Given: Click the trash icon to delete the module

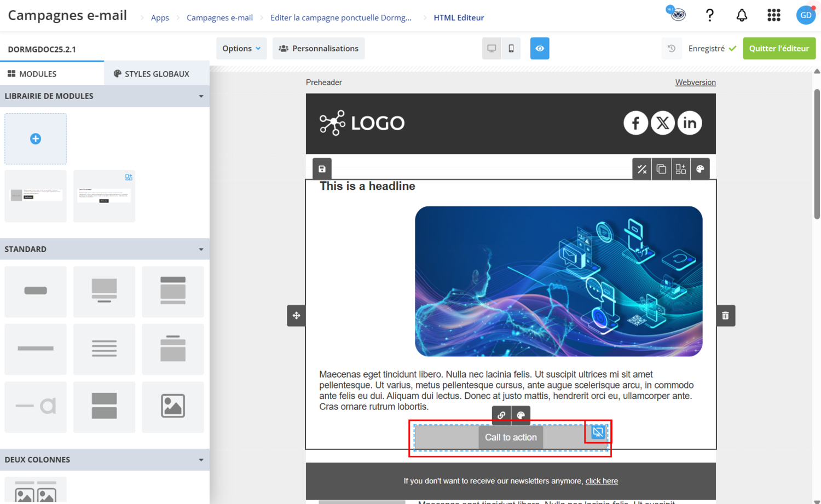Looking at the screenshot, I should [x=726, y=316].
